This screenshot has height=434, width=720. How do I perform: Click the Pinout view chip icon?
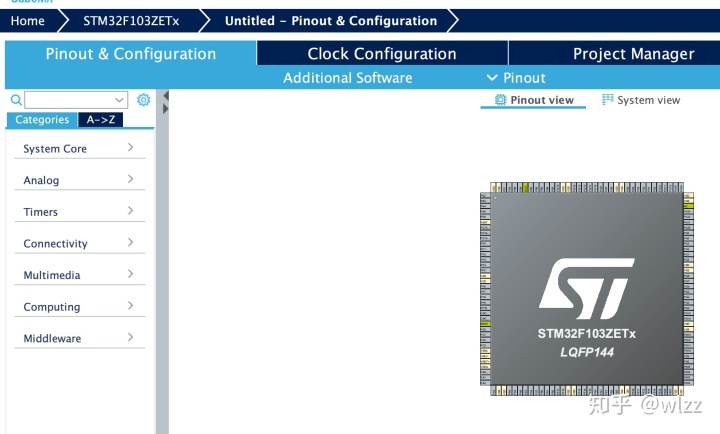coord(500,100)
